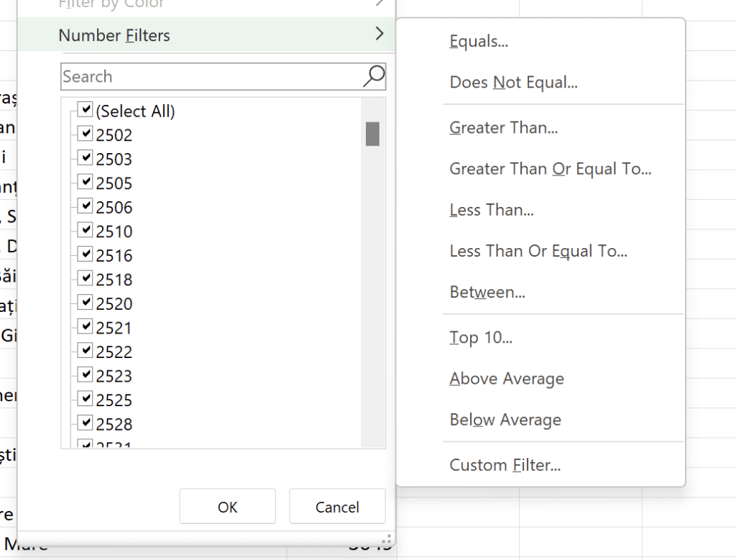The height and width of the screenshot is (560, 736).
Task: Choose the Less Than filter
Action: point(492,209)
